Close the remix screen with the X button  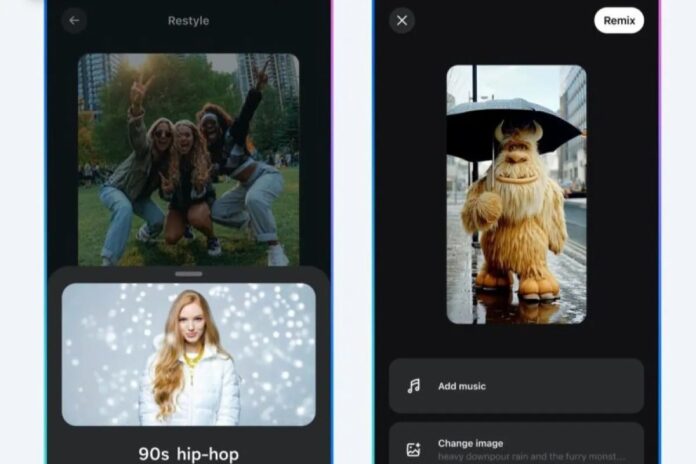pos(402,20)
